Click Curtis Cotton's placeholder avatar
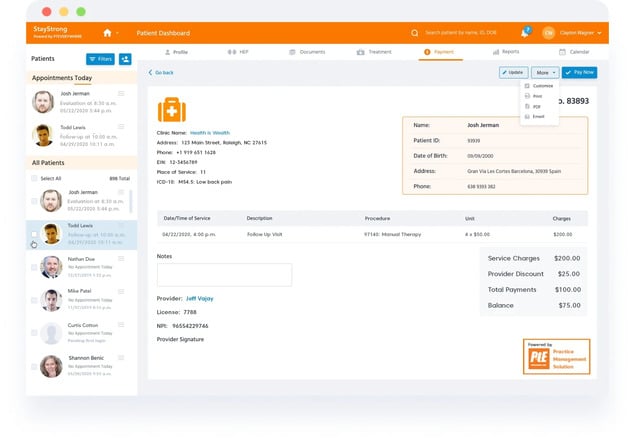The image size is (635, 443). (51, 333)
